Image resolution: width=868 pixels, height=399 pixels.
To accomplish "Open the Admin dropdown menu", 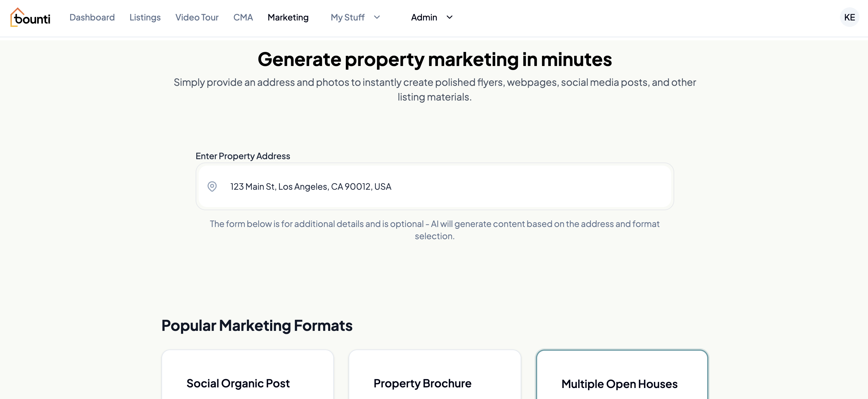I will click(432, 17).
